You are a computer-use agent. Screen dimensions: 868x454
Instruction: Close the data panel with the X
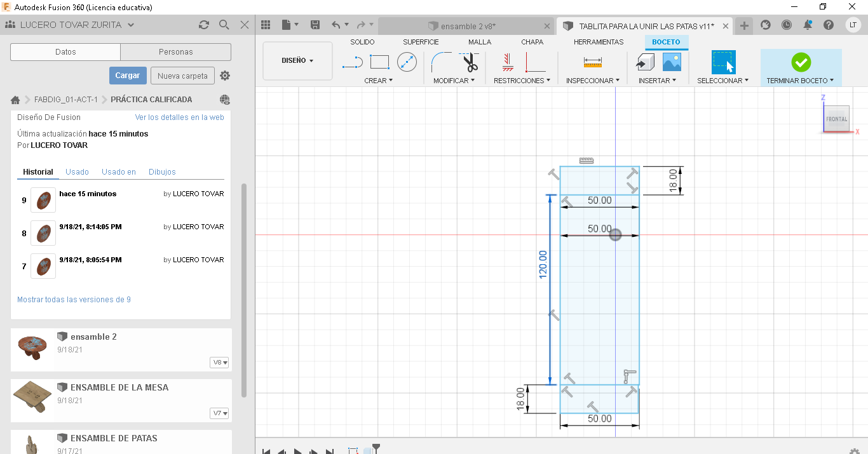245,25
